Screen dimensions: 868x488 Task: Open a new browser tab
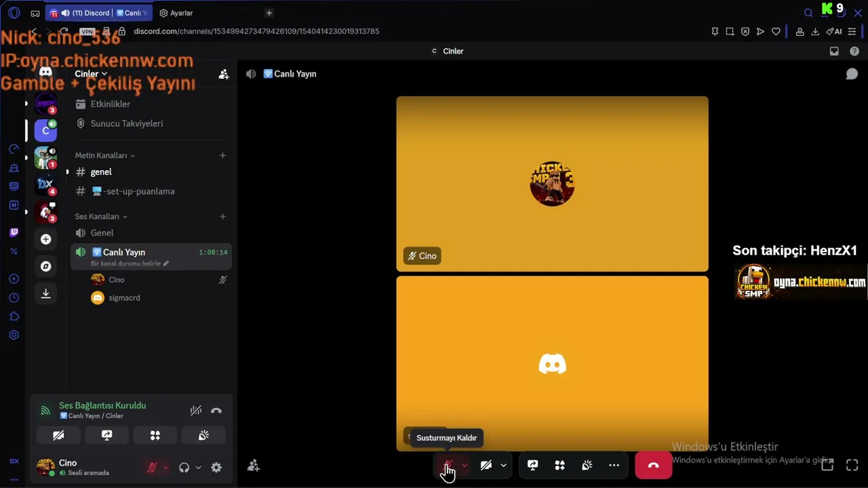tap(269, 13)
